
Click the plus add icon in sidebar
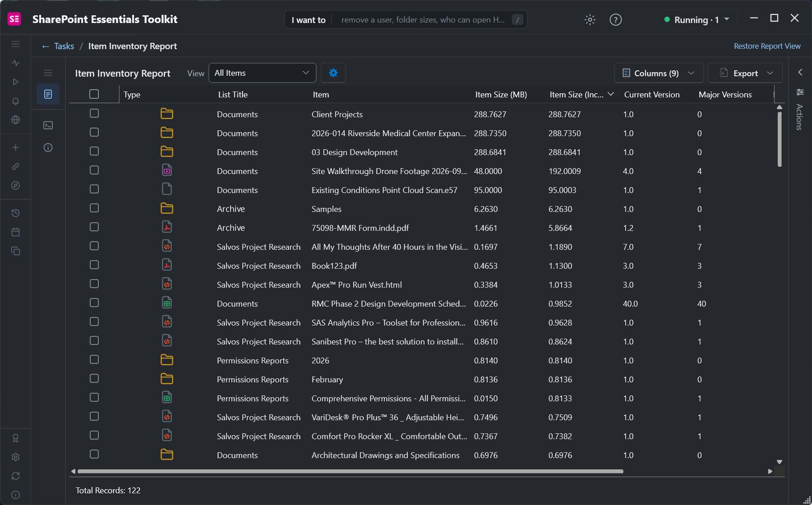tap(16, 147)
